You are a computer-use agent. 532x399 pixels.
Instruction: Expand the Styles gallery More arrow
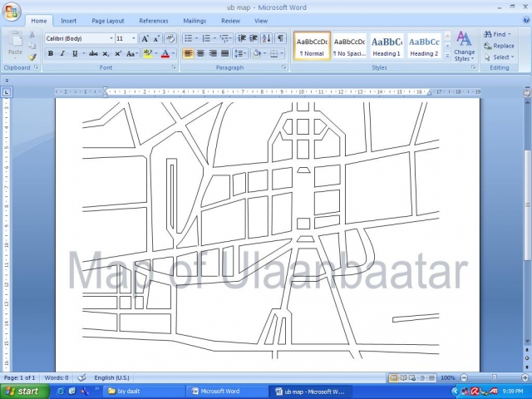[x=447, y=56]
